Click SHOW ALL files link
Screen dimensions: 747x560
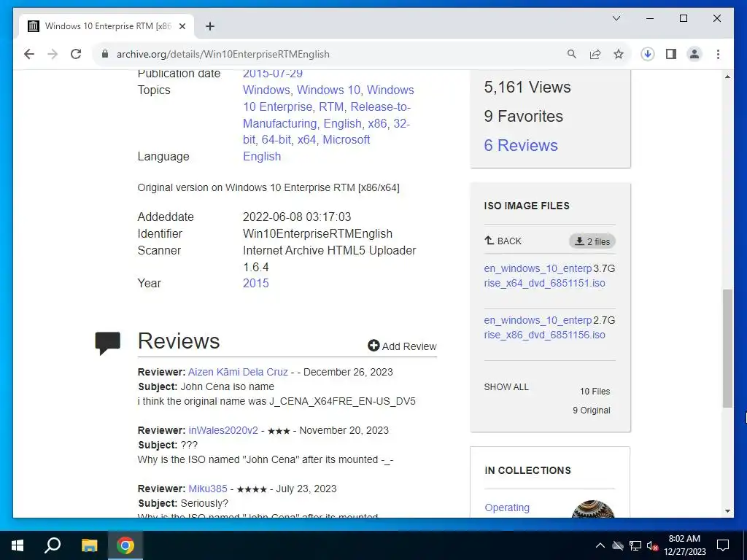506,387
